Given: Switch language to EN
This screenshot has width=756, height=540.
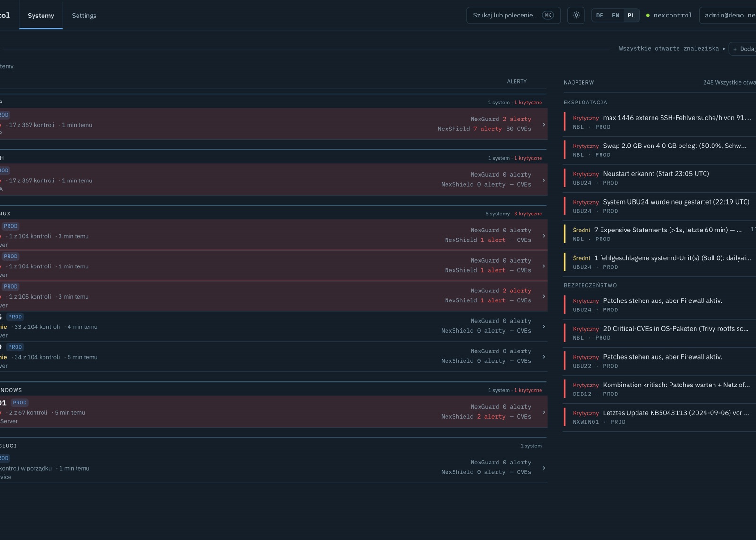Looking at the screenshot, I should coord(615,15).
